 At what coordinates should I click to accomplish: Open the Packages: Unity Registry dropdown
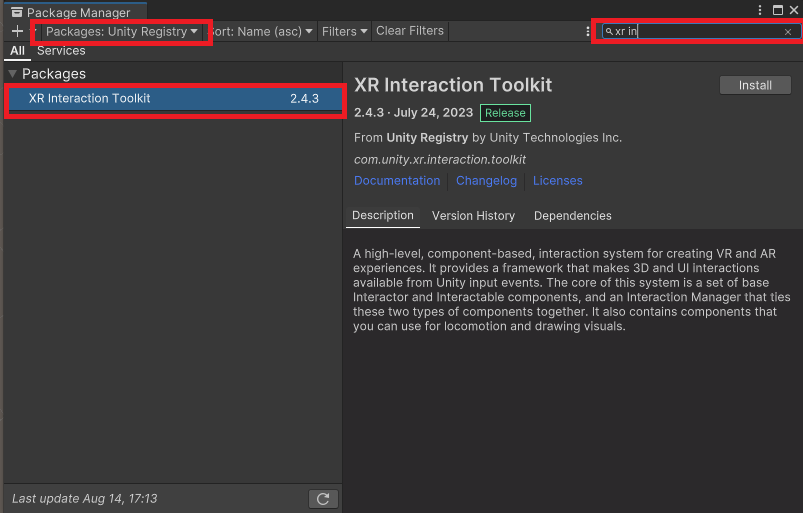click(x=121, y=32)
